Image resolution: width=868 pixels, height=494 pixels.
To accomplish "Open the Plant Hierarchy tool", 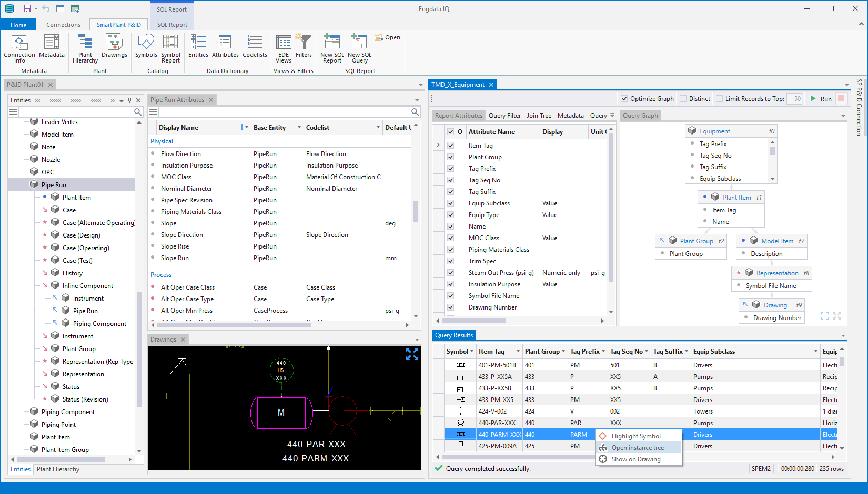I will tap(84, 47).
